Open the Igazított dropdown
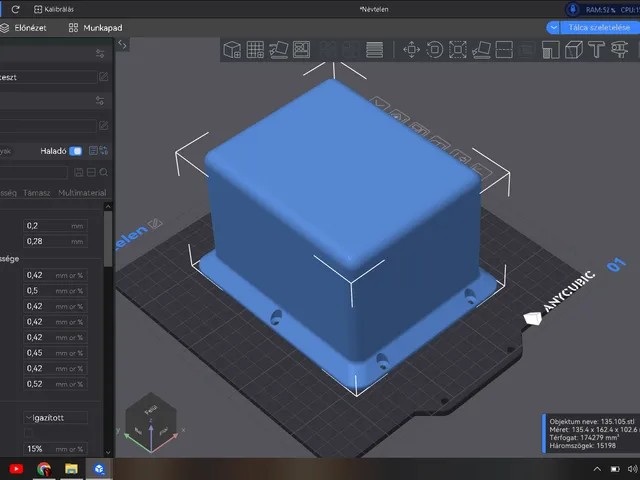The image size is (640, 480). (56, 418)
